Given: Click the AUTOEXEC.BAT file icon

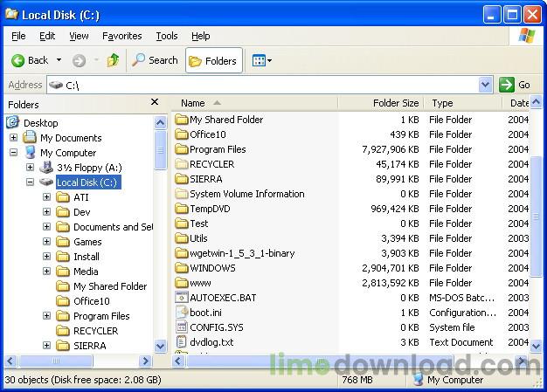Looking at the screenshot, I should [182, 298].
